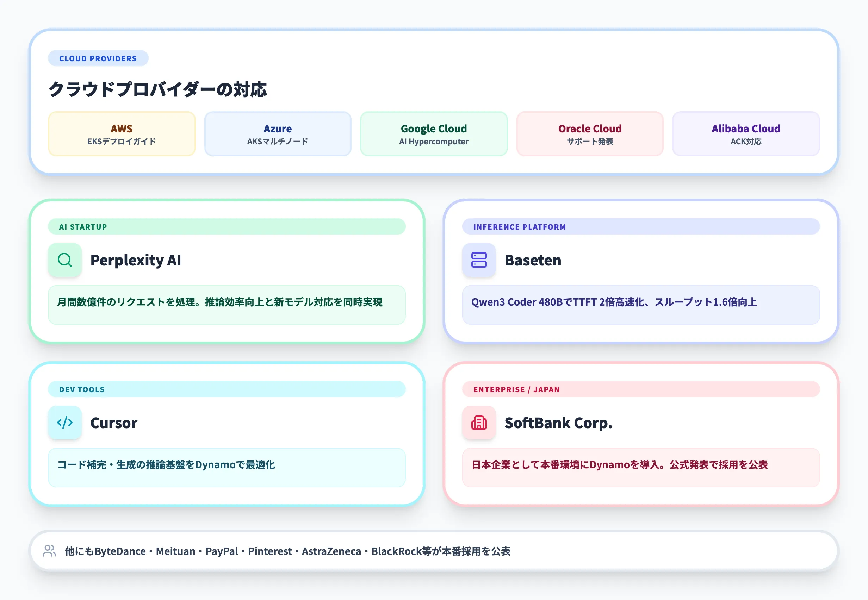Click the people icon in footer bar
Image resolution: width=868 pixels, height=600 pixels.
pyautogui.click(x=49, y=551)
